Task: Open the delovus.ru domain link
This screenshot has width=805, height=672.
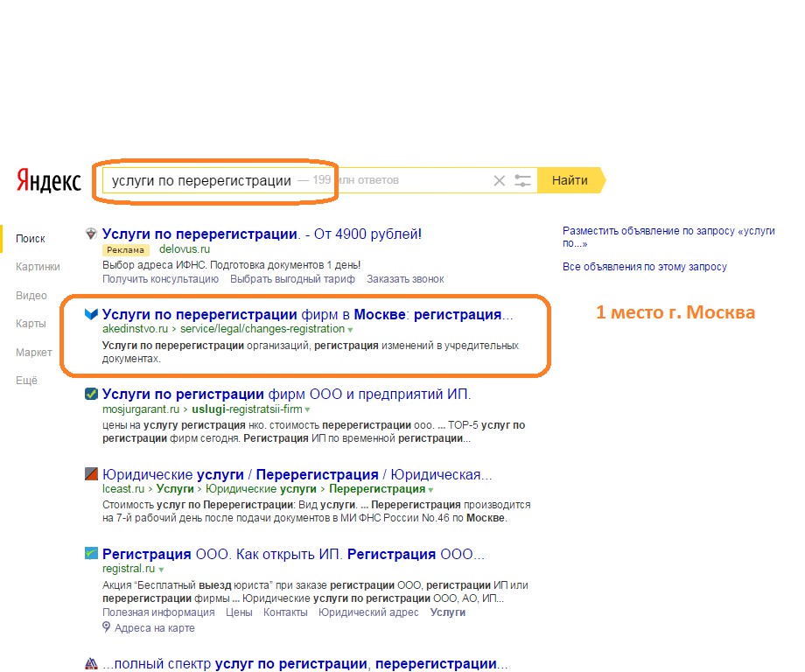Action: point(185,249)
